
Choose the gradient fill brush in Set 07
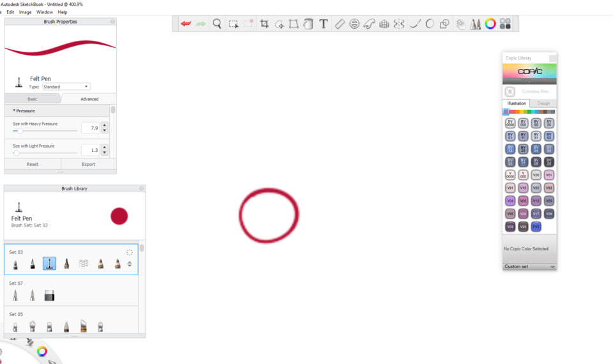click(x=49, y=295)
